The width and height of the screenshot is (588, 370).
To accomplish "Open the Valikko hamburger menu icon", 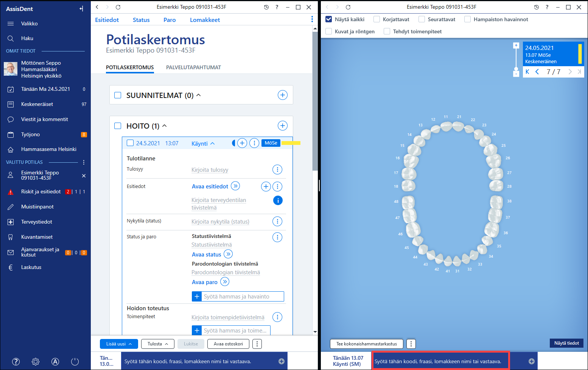I will click(11, 23).
